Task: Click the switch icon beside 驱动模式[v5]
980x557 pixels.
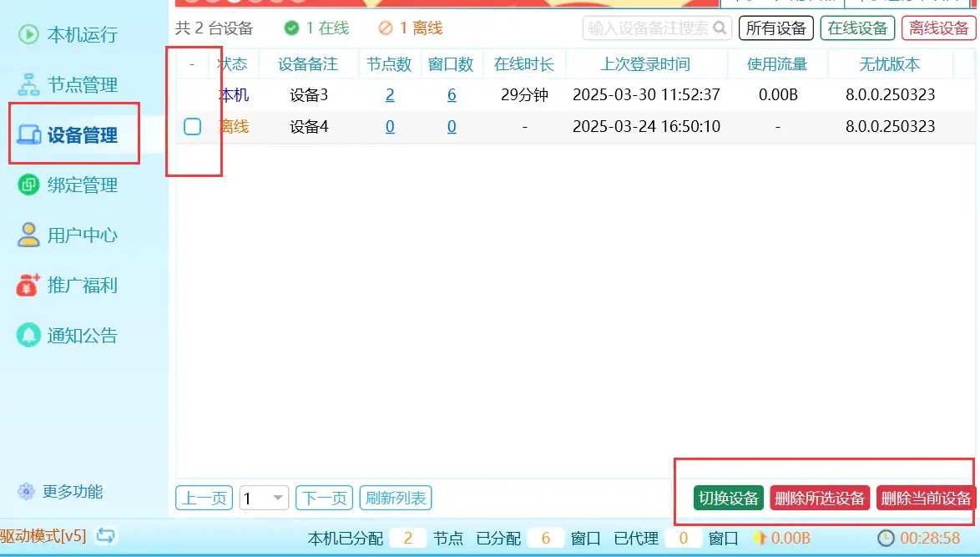Action: 106,535
